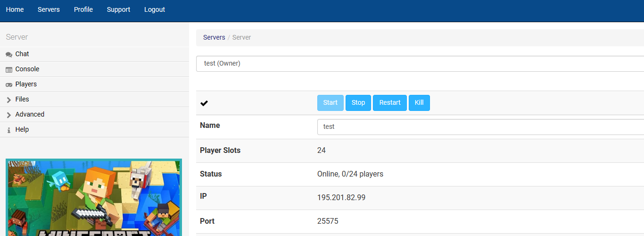The width and height of the screenshot is (644, 236).
Task: Kill the server process button
Action: [x=419, y=103]
